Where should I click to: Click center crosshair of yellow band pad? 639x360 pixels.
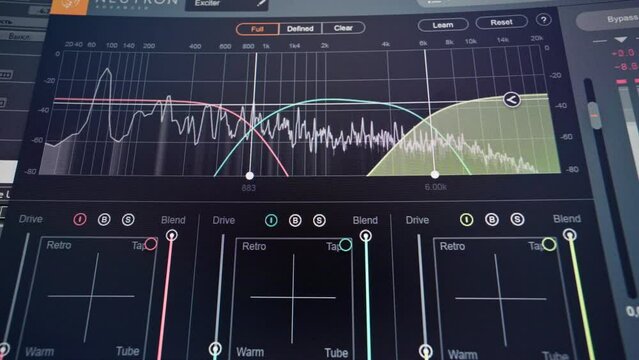[x=500, y=298]
